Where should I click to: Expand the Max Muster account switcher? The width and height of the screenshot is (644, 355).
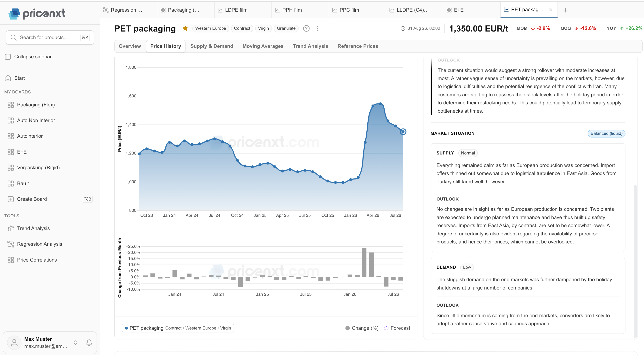tap(76, 342)
